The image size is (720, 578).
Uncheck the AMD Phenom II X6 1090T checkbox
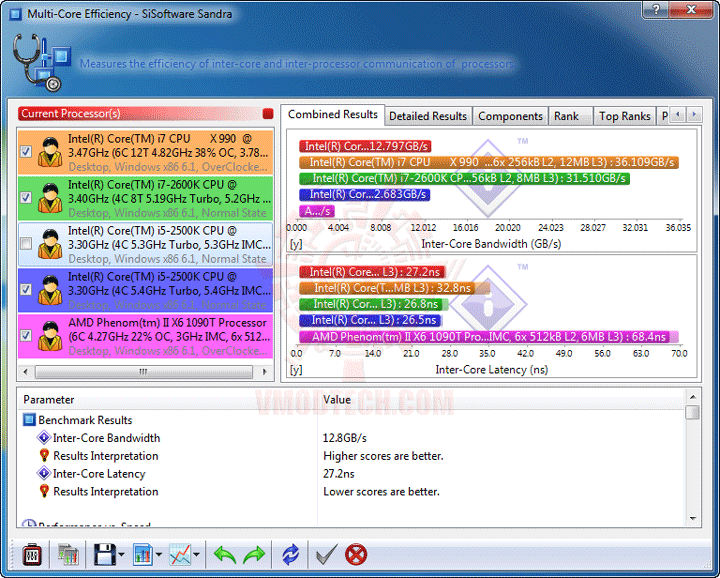[26, 335]
